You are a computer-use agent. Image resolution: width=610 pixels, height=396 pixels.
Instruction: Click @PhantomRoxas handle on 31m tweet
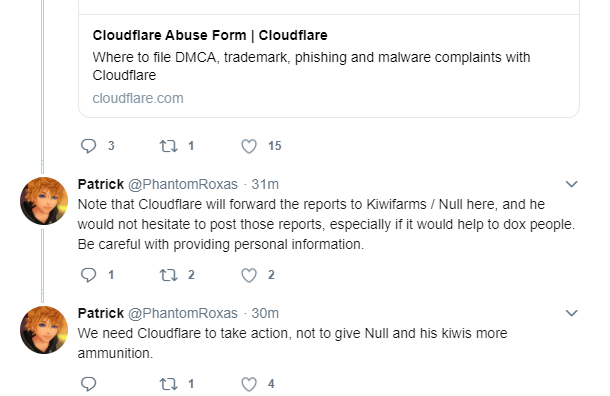coord(183,184)
